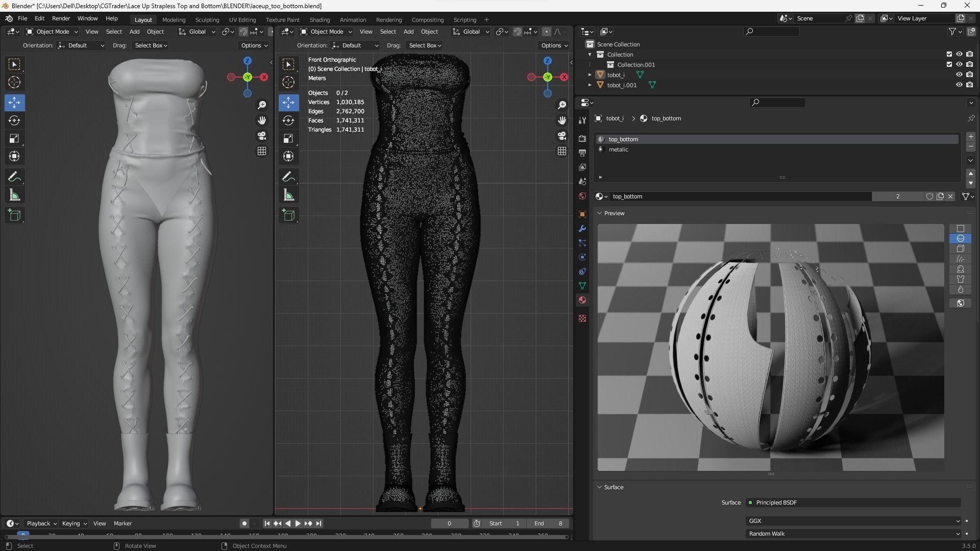Select the Rotate tool in left viewport
Image resolution: width=980 pixels, height=551 pixels.
[14, 120]
